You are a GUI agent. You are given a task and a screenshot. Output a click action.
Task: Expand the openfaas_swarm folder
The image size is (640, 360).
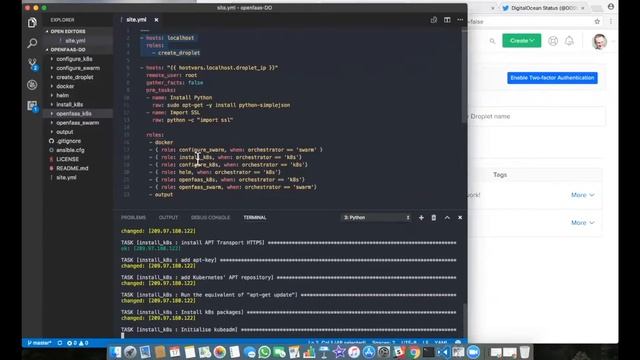pos(78,122)
